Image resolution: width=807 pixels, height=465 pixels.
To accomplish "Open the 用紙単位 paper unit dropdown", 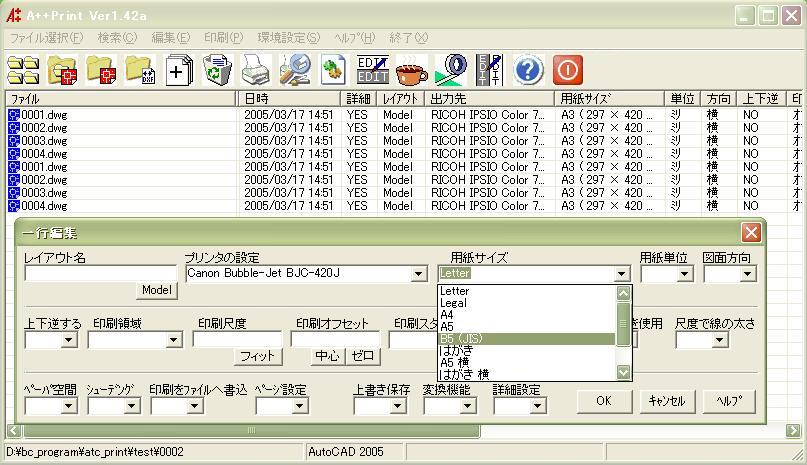I will (683, 274).
